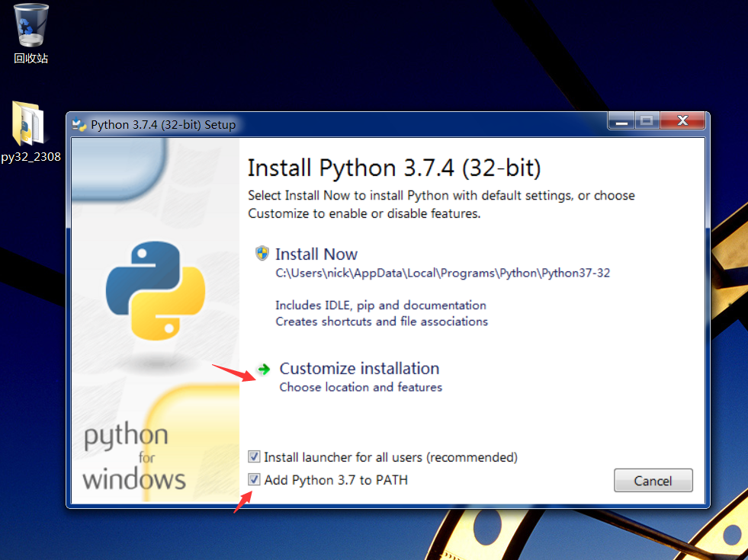The height and width of the screenshot is (560, 748).
Task: Click the install path C:\Users\nick\AppData text
Action: click(x=443, y=273)
